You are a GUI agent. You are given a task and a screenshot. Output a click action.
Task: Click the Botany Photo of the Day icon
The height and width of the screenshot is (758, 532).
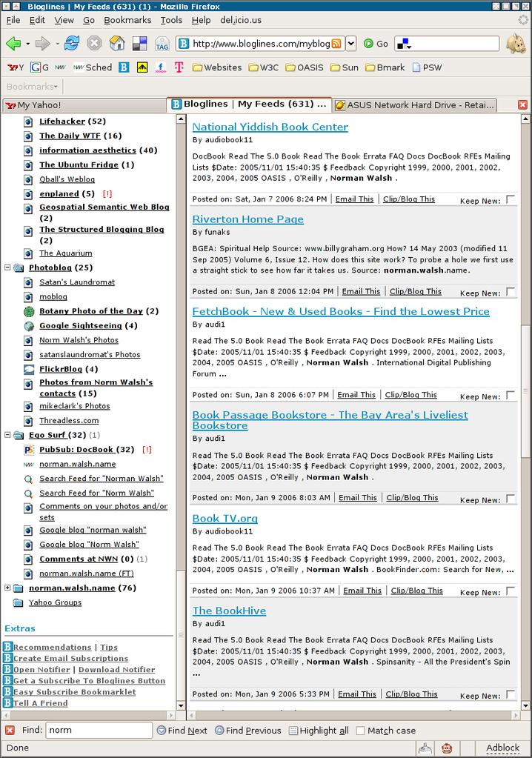point(29,312)
